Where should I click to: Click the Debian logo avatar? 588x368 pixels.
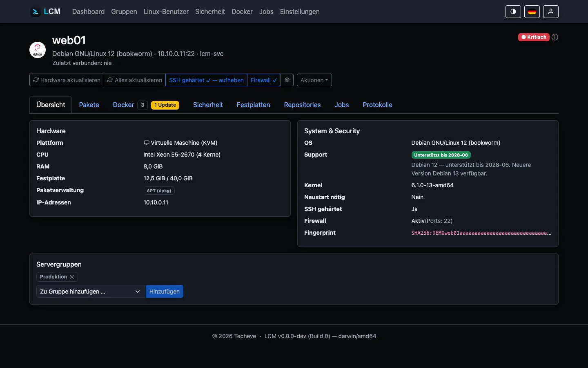pyautogui.click(x=38, y=50)
